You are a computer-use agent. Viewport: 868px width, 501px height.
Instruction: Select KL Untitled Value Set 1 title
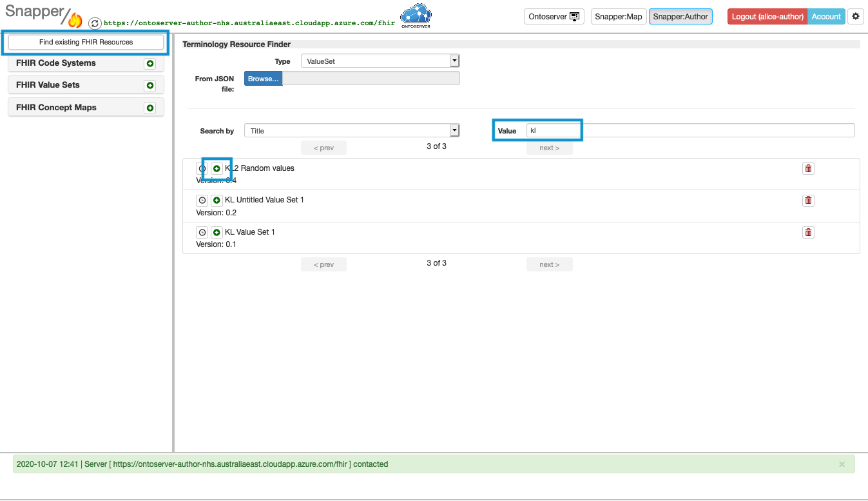264,200
